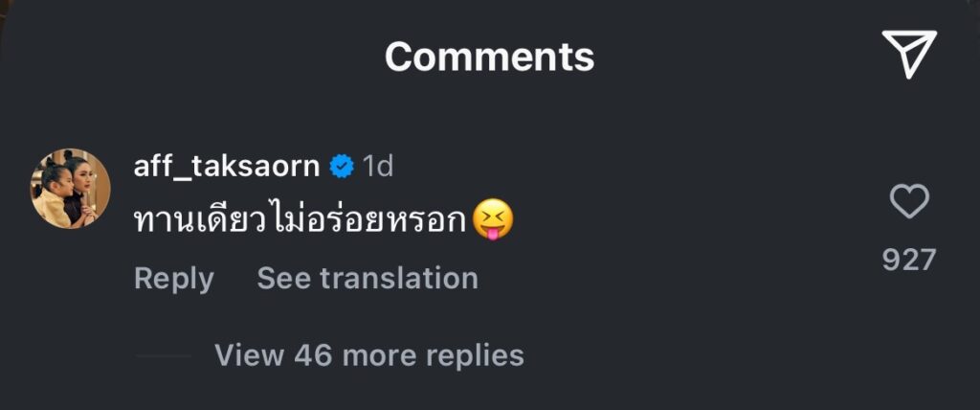Click the Thai comment text
Viewport: 980px width, 410px height.
coord(301,221)
